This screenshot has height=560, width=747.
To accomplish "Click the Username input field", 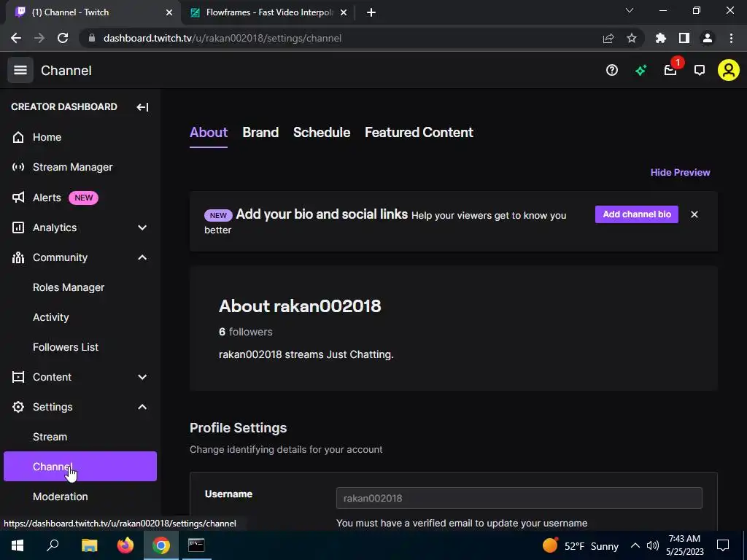I will pyautogui.click(x=519, y=498).
